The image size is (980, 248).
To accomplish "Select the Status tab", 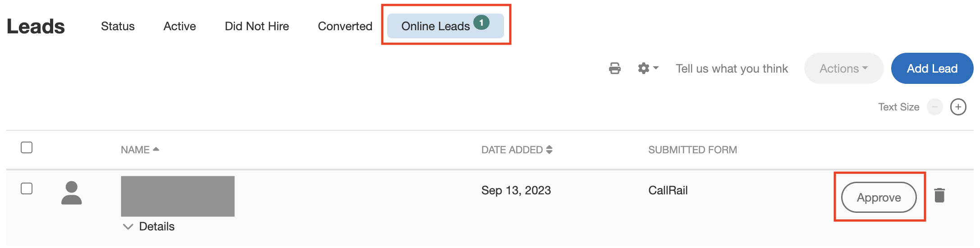I will click(x=118, y=26).
